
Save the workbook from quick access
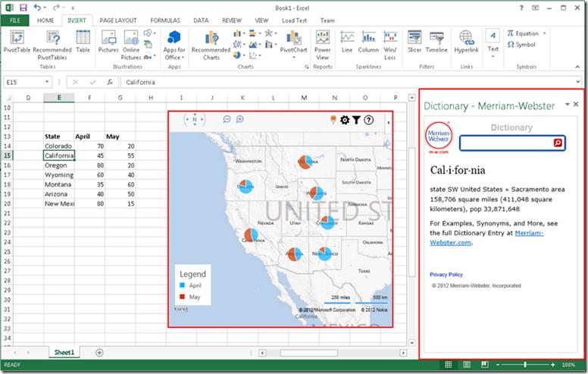point(23,8)
